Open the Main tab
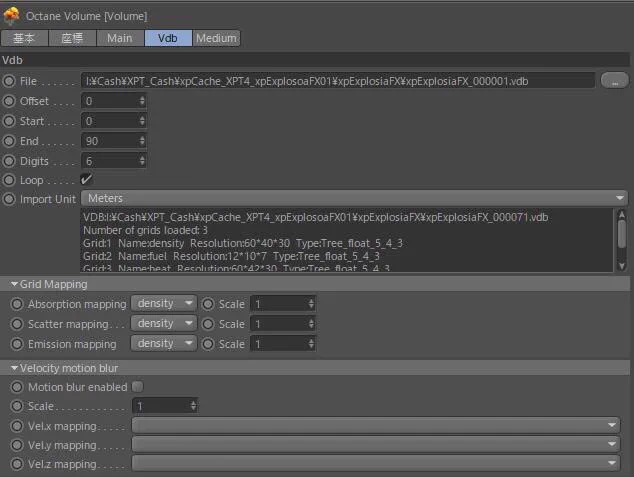Image resolution: width=634 pixels, height=477 pixels. [x=120, y=38]
